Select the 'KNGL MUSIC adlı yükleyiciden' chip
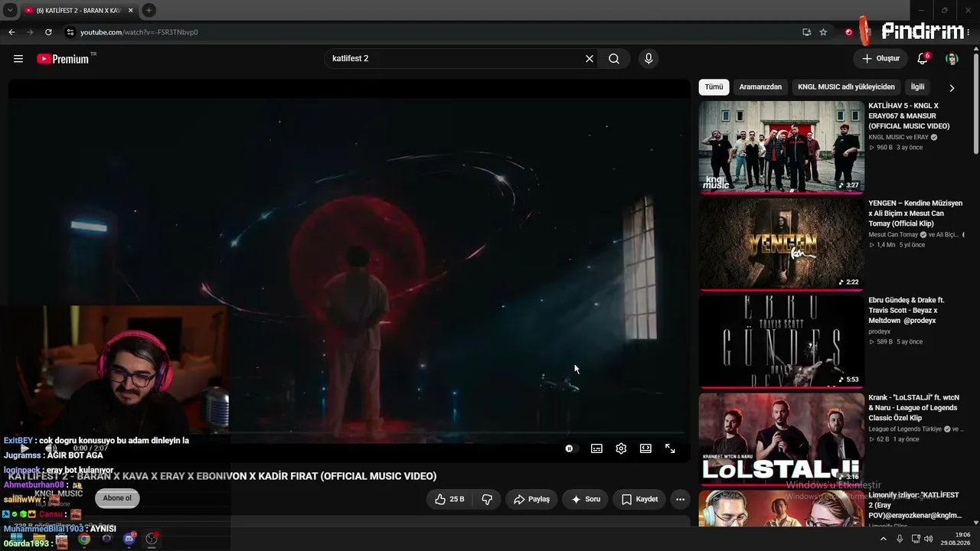 pyautogui.click(x=846, y=87)
